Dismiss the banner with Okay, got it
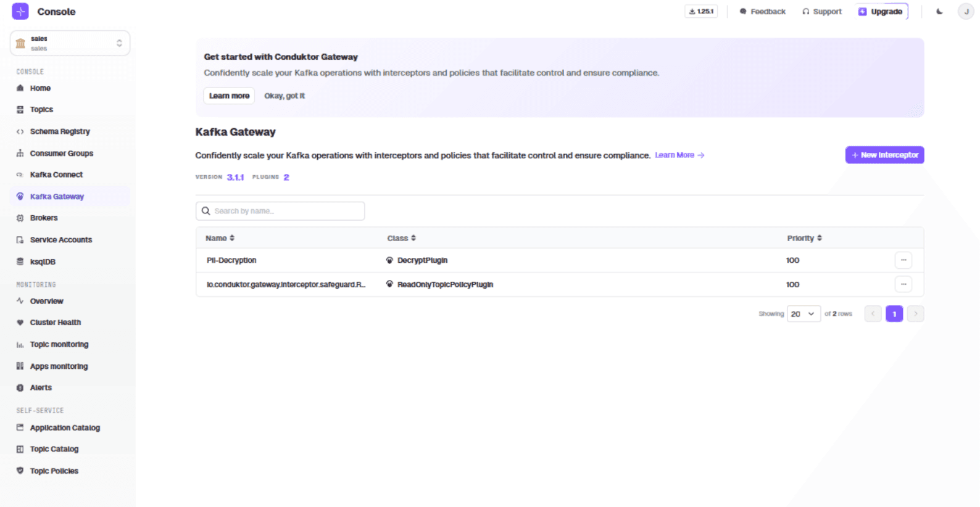Viewport: 980px width, 507px height. coord(284,96)
